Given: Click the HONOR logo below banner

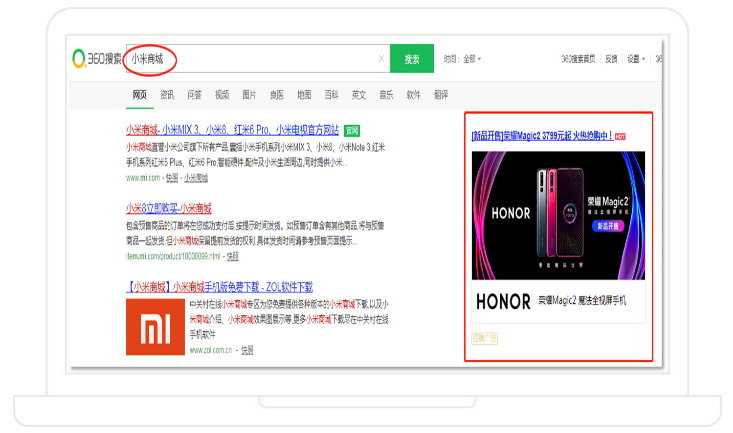Looking at the screenshot, I should point(503,302).
